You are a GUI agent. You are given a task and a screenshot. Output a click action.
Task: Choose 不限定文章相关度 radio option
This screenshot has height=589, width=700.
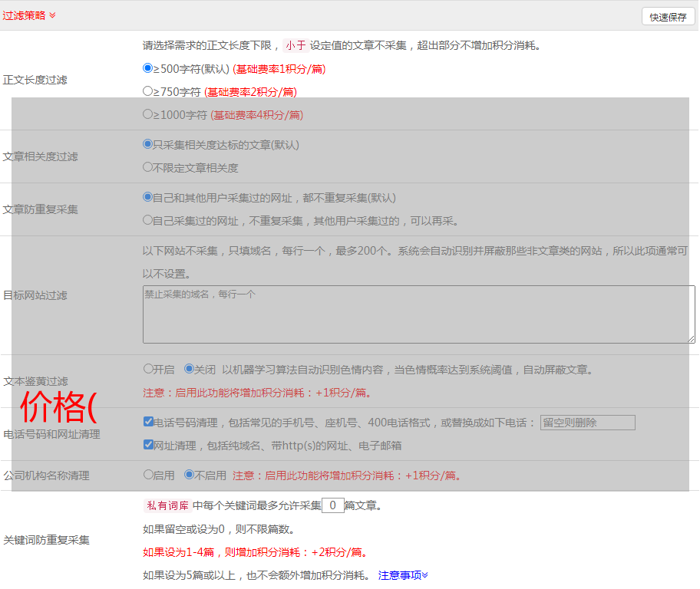coord(148,166)
